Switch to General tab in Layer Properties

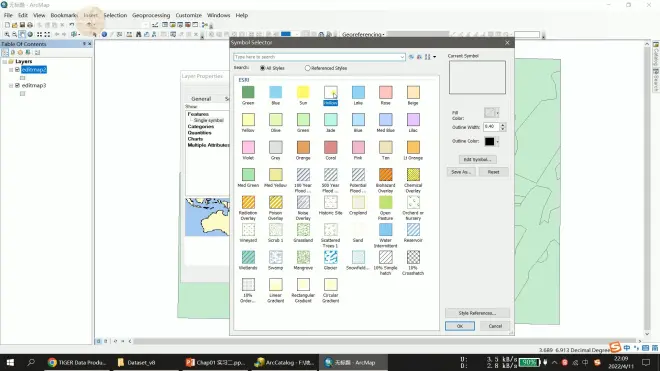pyautogui.click(x=201, y=99)
